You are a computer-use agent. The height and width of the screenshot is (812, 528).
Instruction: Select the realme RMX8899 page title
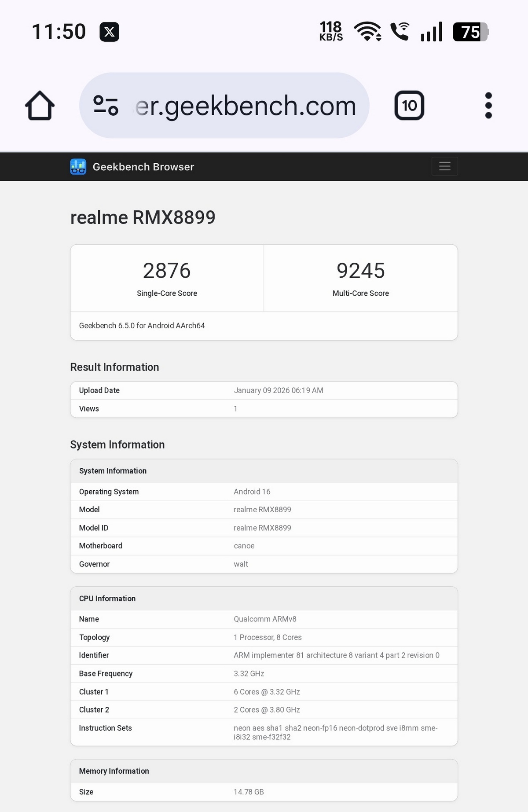143,217
